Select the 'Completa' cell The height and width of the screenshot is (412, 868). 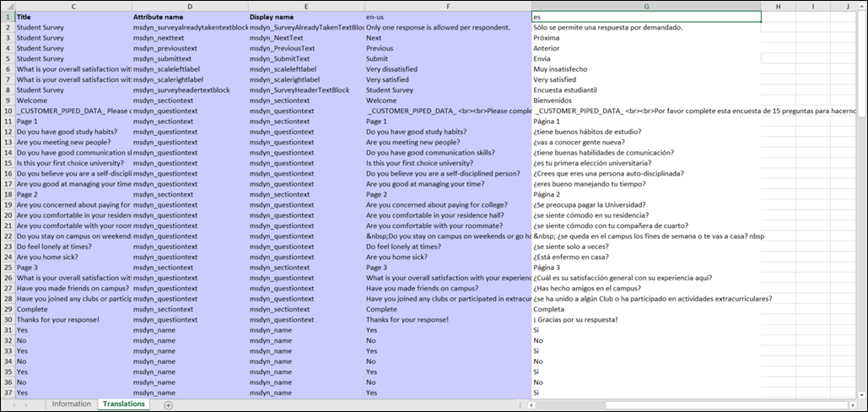point(646,309)
